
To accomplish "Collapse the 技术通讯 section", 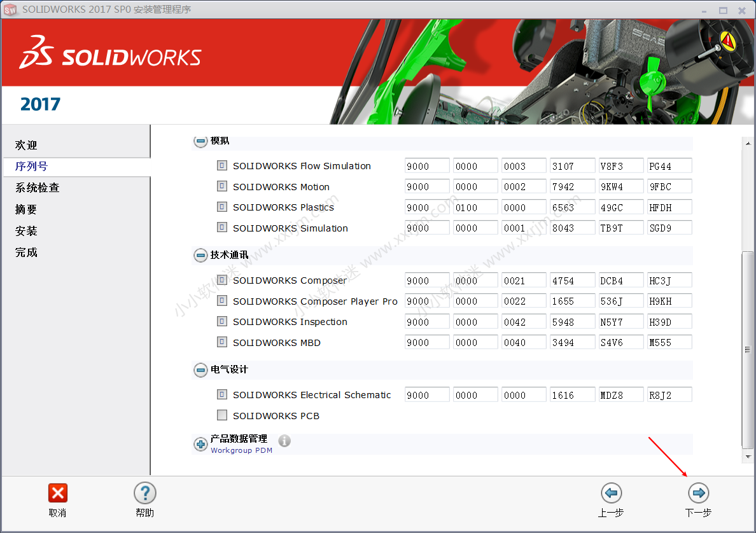I will pos(200,256).
